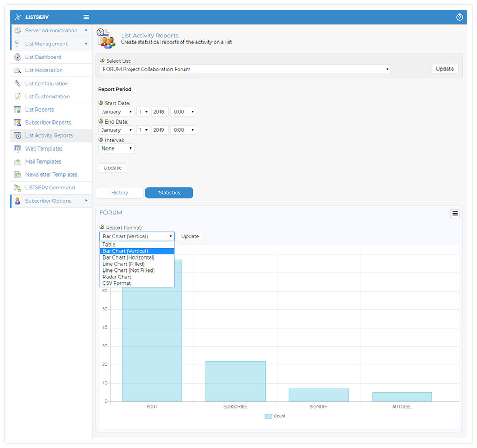Image resolution: width=477 pixels, height=448 pixels.
Task: Switch to the Statistics tab
Action: 169,193
